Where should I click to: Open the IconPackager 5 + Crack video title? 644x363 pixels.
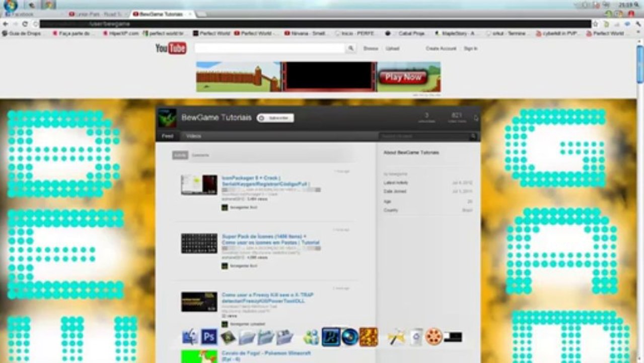click(x=266, y=181)
